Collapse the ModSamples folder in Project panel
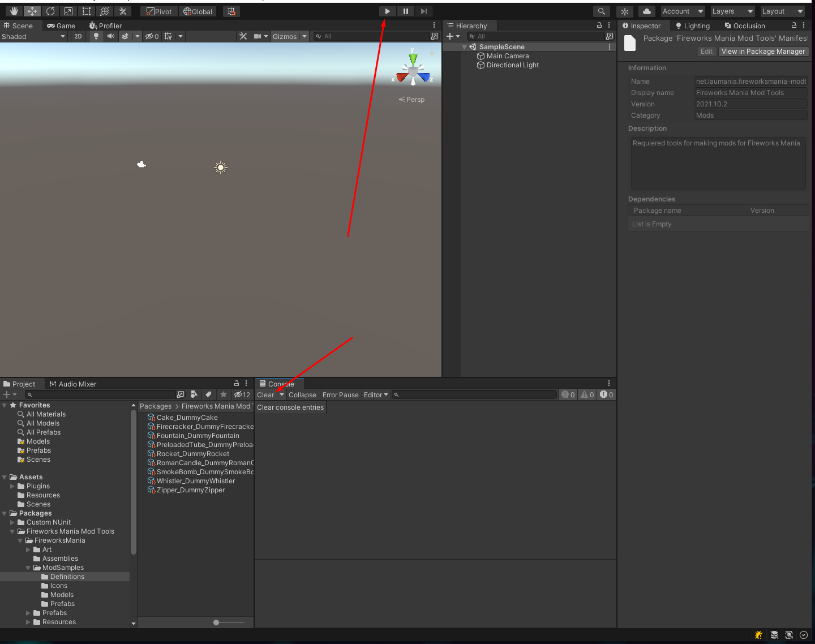Viewport: 815px width, 644px height. coord(27,568)
